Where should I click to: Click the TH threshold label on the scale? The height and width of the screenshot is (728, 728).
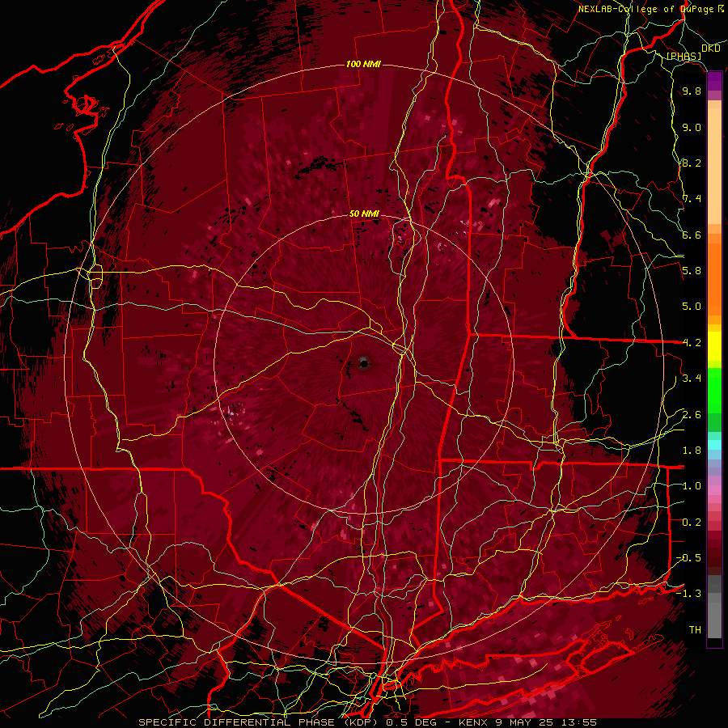pyautogui.click(x=695, y=630)
